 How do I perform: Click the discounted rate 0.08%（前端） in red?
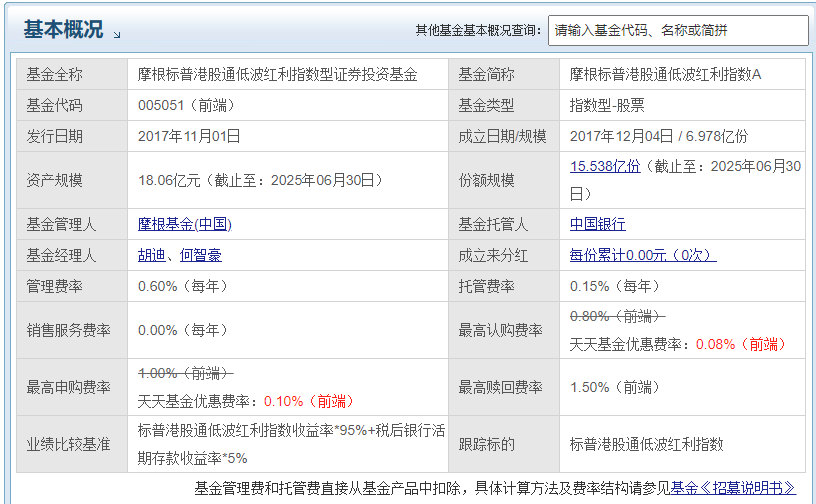[x=741, y=344]
